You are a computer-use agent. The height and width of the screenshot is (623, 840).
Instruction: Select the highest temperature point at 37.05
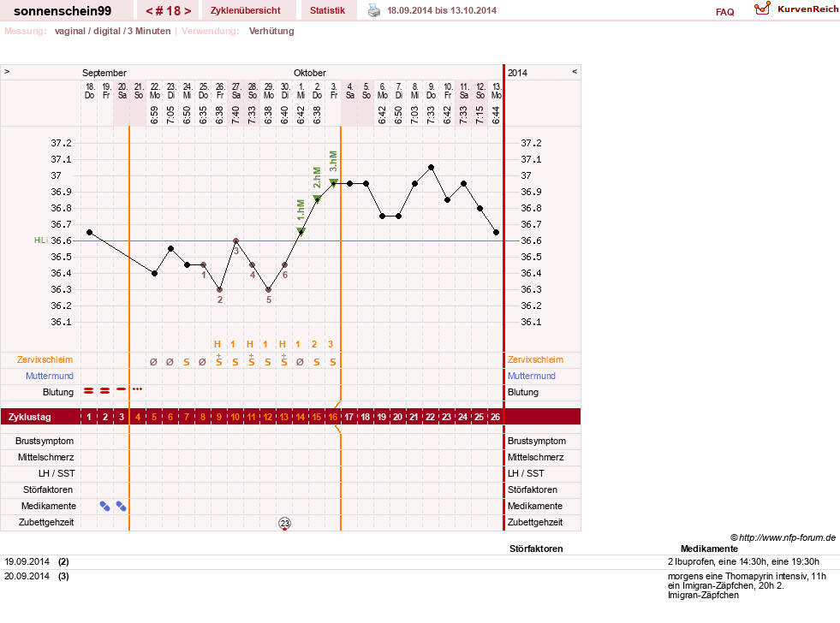(432, 168)
